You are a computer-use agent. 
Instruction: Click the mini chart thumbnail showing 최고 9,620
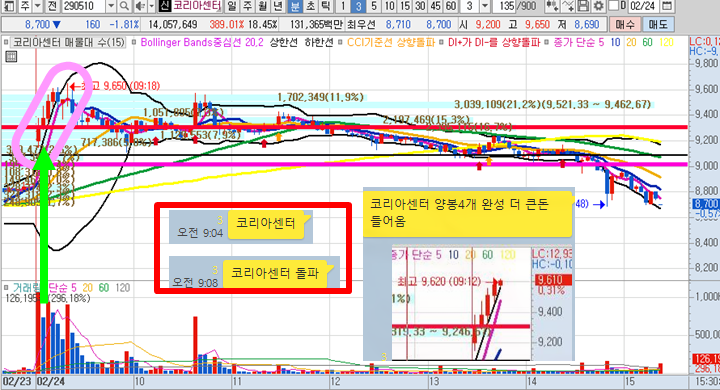pos(482,303)
